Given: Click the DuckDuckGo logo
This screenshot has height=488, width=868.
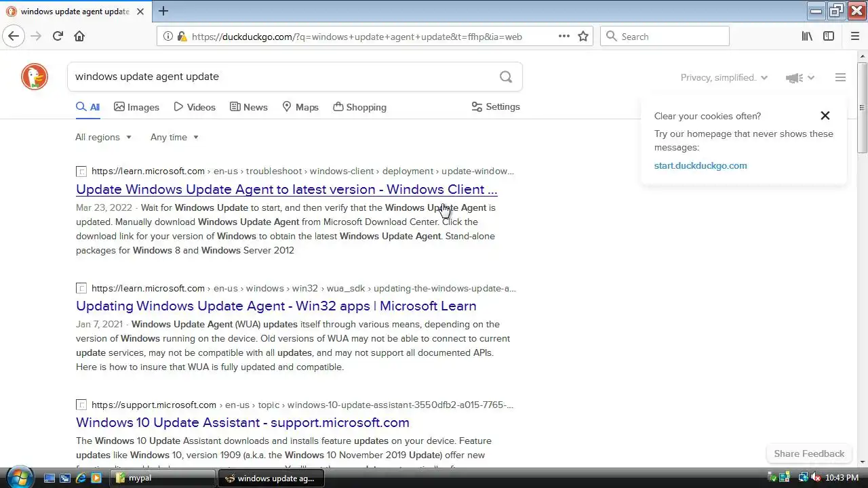Looking at the screenshot, I should pos(35,77).
